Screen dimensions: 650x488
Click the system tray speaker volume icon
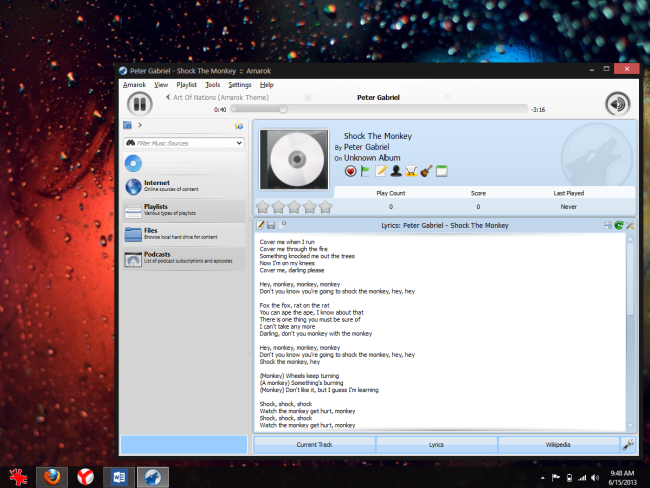pos(595,478)
